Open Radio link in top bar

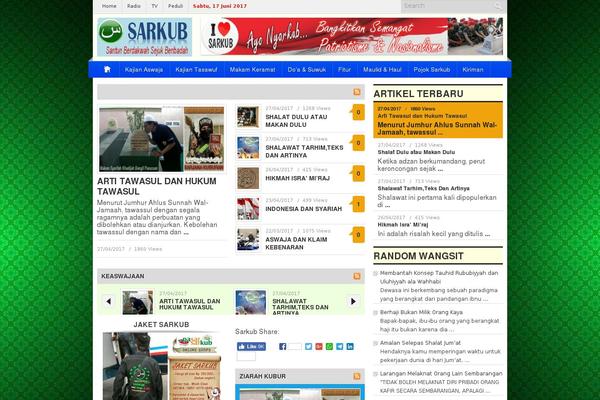134,6
